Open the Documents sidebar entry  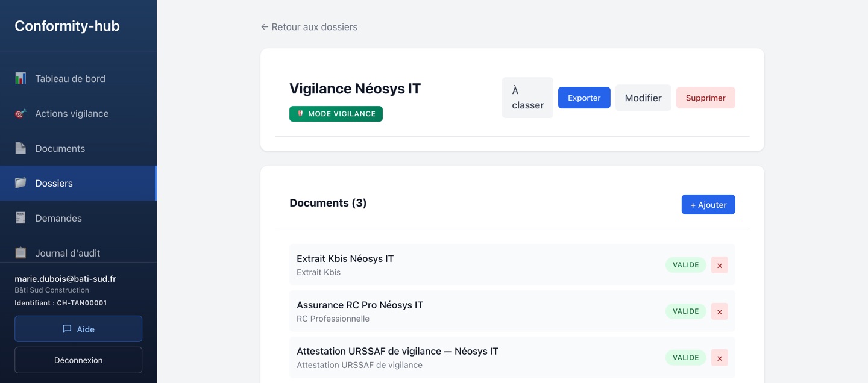[x=78, y=148]
